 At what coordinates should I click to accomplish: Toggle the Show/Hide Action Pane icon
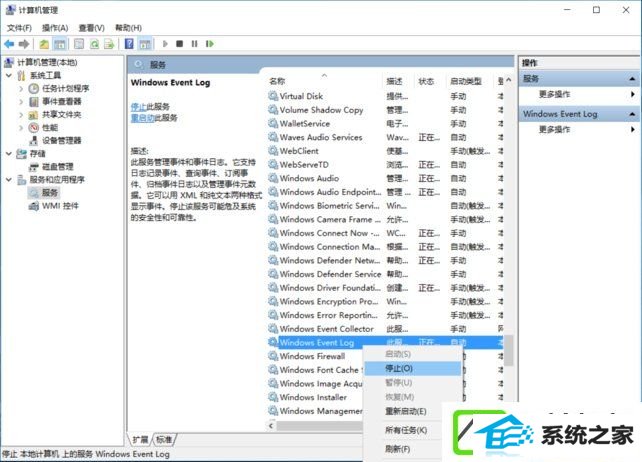coord(145,44)
